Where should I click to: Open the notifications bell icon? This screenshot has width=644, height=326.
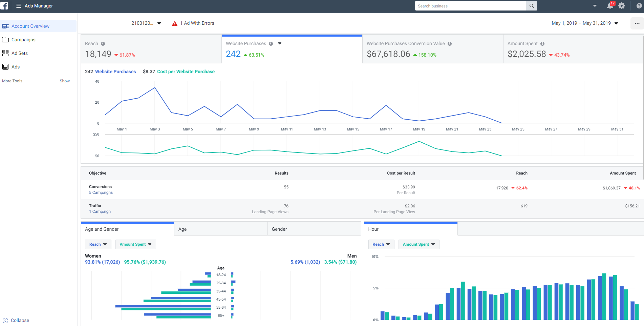(x=610, y=6)
